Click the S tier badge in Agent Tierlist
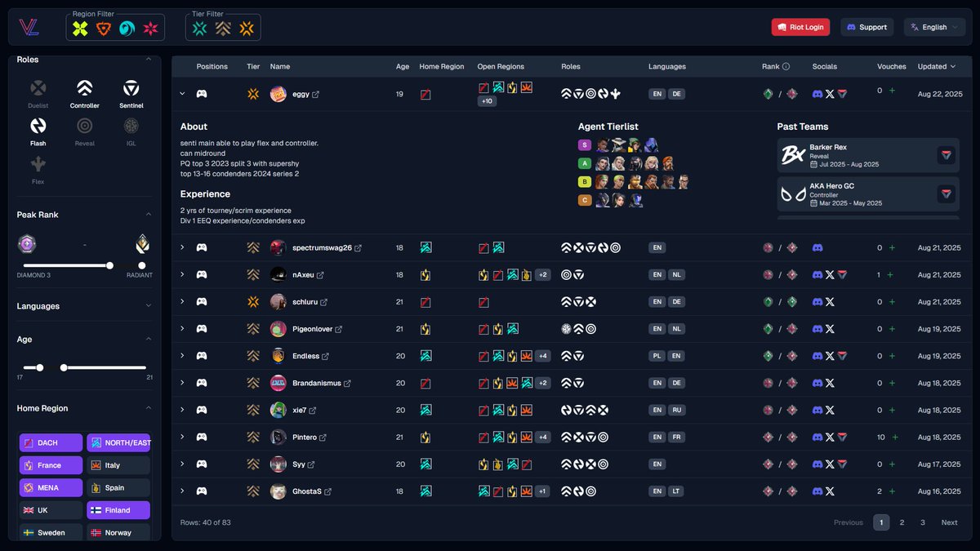 (584, 145)
